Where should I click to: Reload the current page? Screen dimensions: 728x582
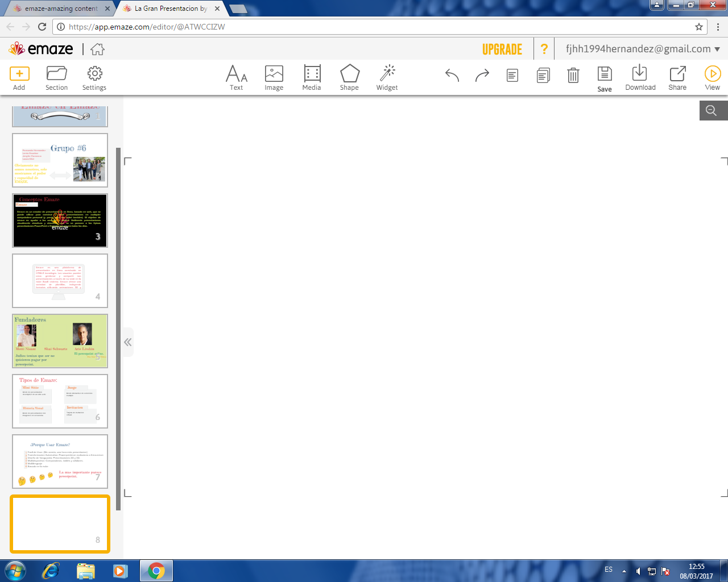(42, 27)
